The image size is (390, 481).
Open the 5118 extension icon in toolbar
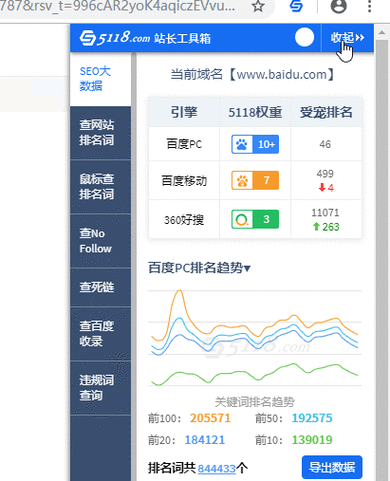(x=296, y=6)
